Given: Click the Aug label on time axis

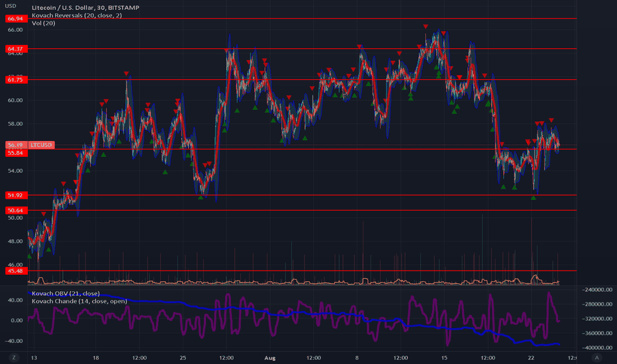Looking at the screenshot, I should (x=270, y=357).
